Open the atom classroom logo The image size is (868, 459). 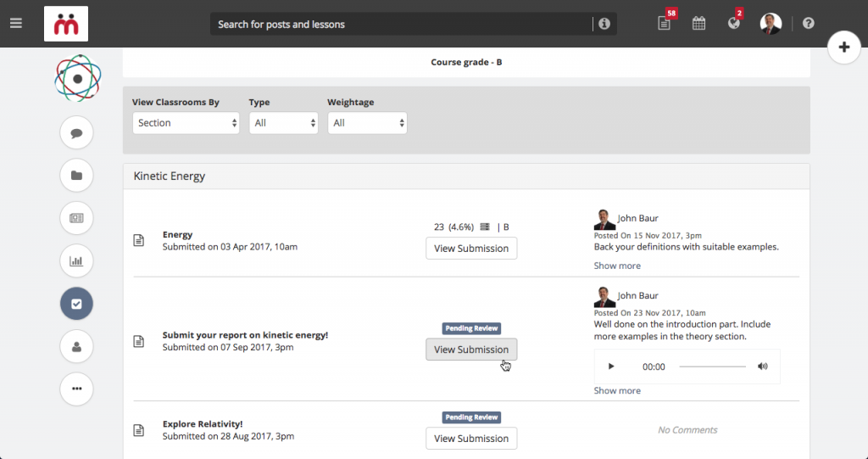[77, 78]
